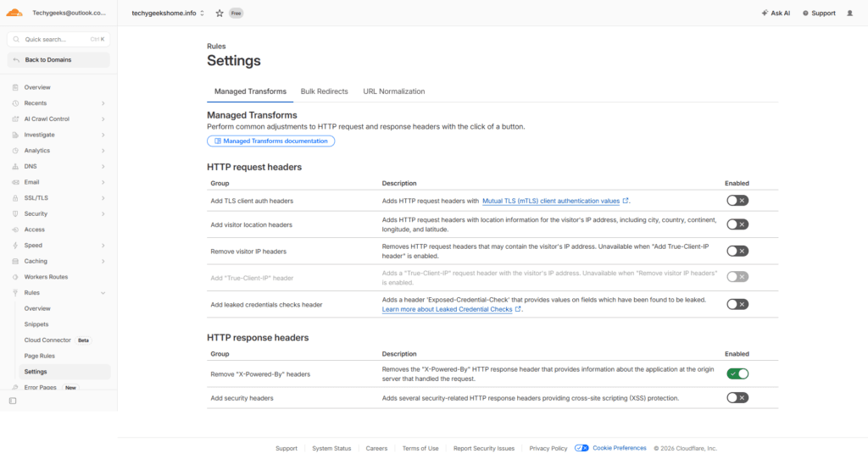Switch to URL Normalization tab
868x459 pixels.
point(394,91)
